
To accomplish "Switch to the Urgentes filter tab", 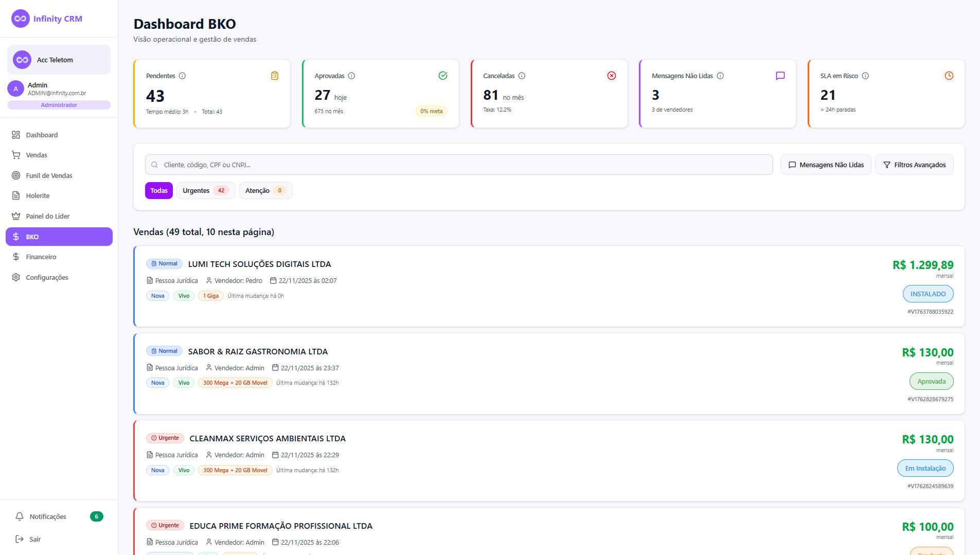I will point(205,191).
